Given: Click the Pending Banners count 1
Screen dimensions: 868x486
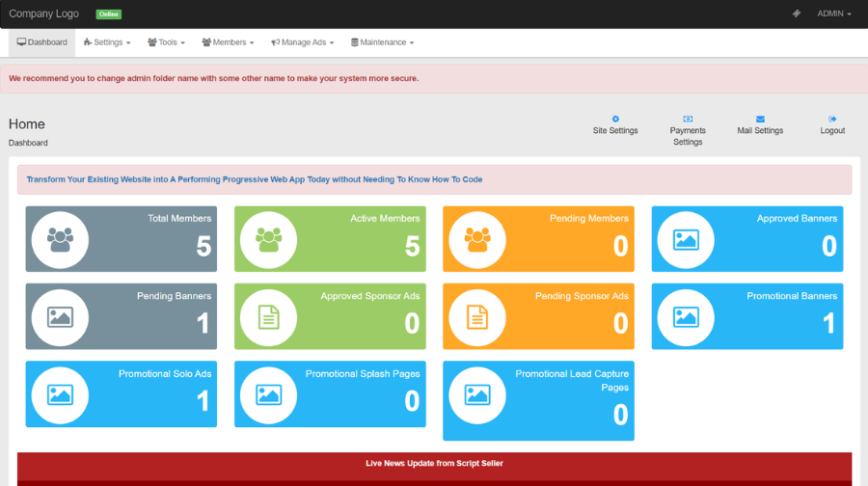Looking at the screenshot, I should (x=203, y=323).
